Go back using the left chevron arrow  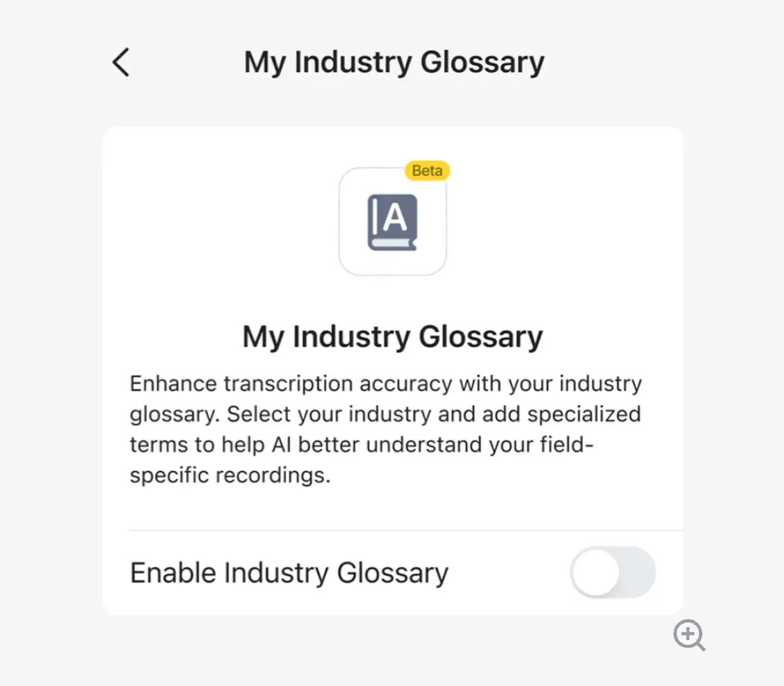(x=121, y=62)
